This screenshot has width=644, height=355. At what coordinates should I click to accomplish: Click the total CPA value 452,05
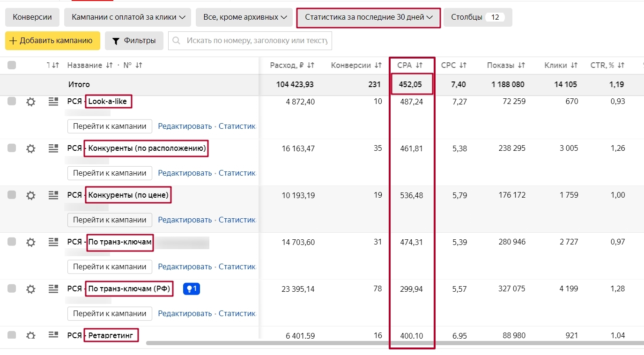411,84
